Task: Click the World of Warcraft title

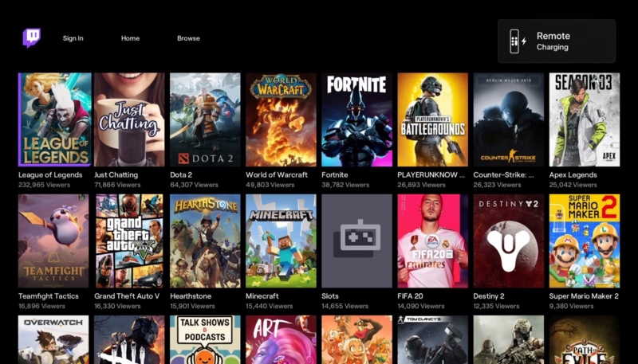Action: 277,175
